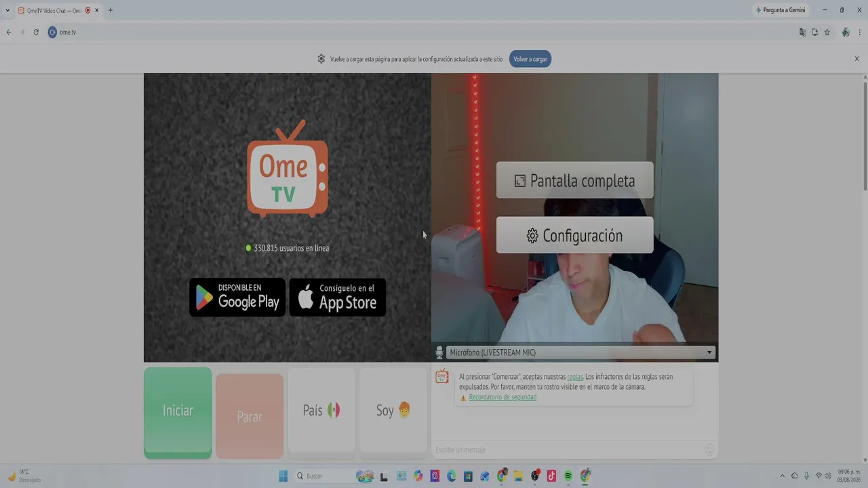Viewport: 868px width, 488px height.
Task: Open a new browser tab
Action: (x=111, y=10)
